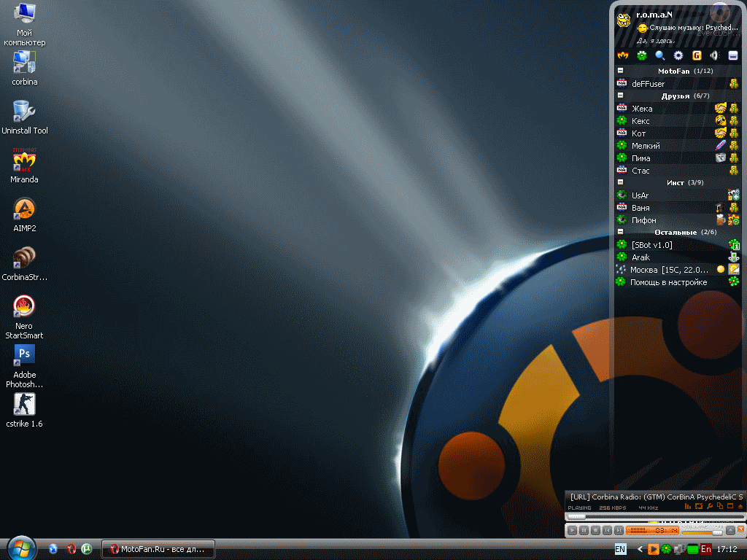Skip to next track in AIMP

619,530
